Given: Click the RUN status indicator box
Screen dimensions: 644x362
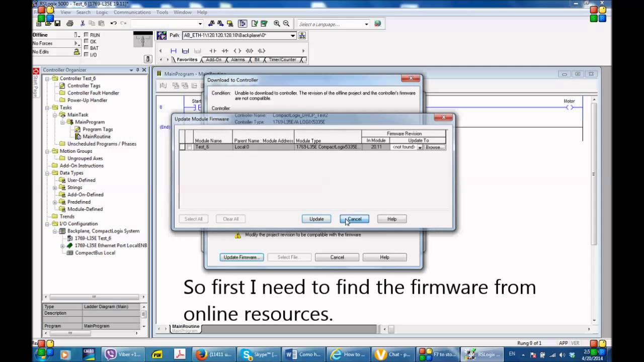Looking at the screenshot, I should pos(86,35).
